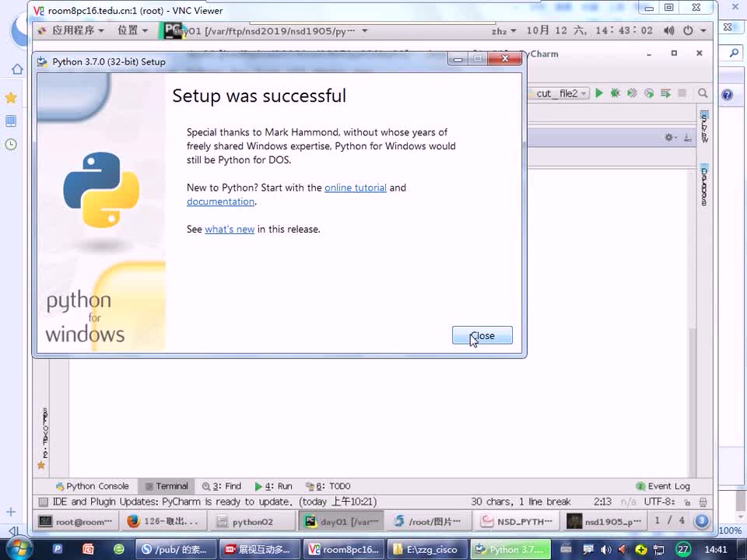Open the 4: Run tool tab
The height and width of the screenshot is (560, 747).
tap(273, 486)
